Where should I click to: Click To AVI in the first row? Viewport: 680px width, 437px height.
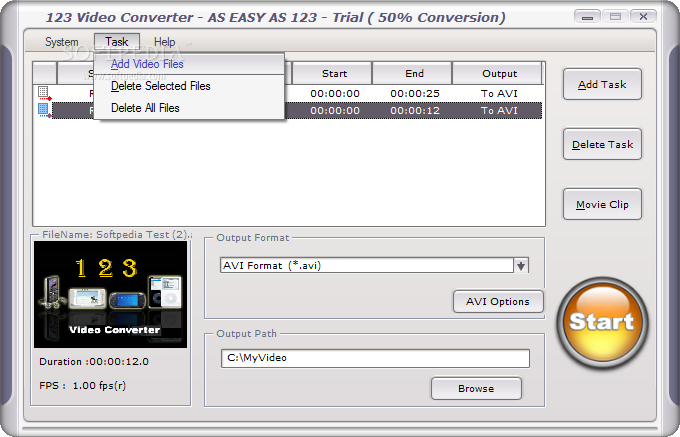[x=499, y=94]
